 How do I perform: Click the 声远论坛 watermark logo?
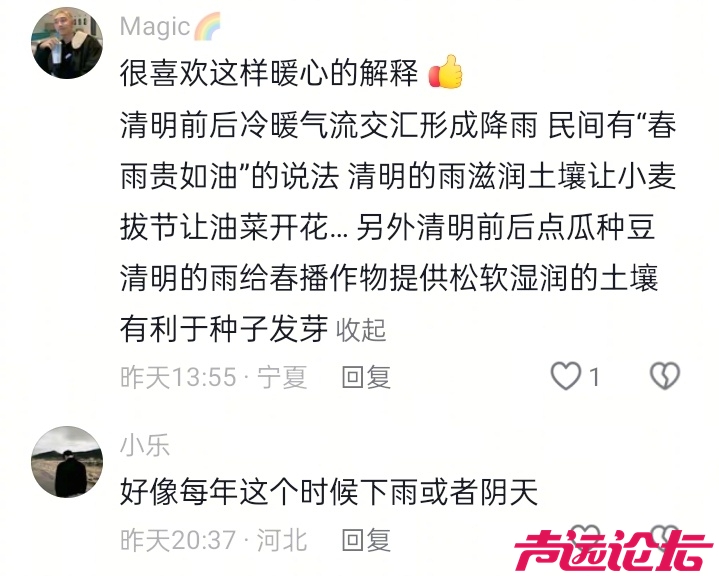[613, 550]
